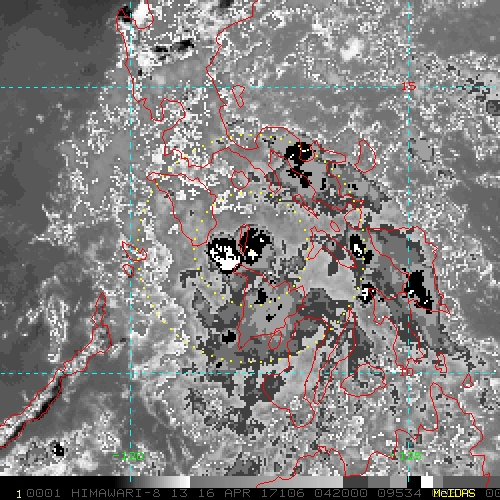Click the white swatch in color bar
This screenshot has width=500, height=500.
click(427, 482)
